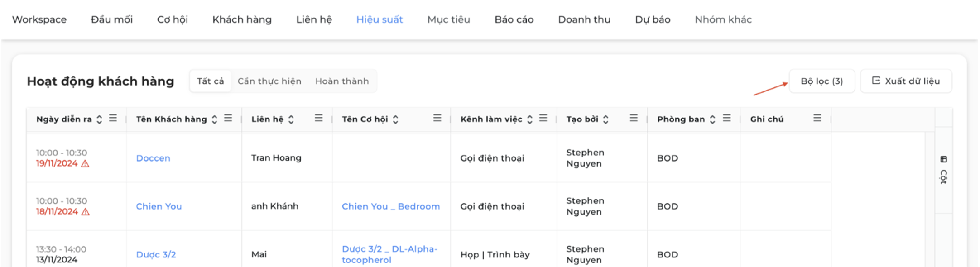Sort by Tên Khách hàng column arrows
980x267 pixels.
point(214,119)
